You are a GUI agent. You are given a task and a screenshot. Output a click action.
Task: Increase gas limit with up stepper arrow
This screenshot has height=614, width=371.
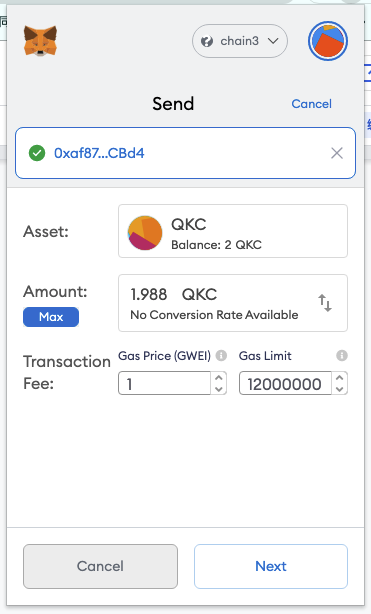(340, 378)
